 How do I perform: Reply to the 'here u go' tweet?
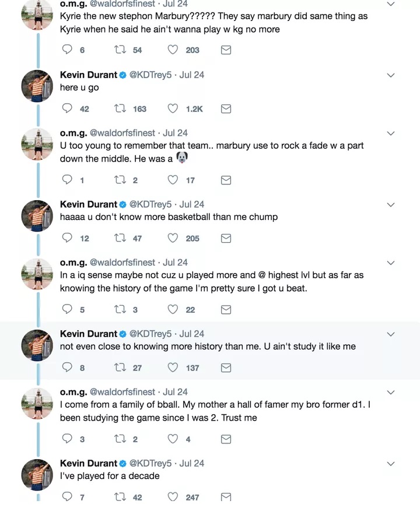click(68, 108)
